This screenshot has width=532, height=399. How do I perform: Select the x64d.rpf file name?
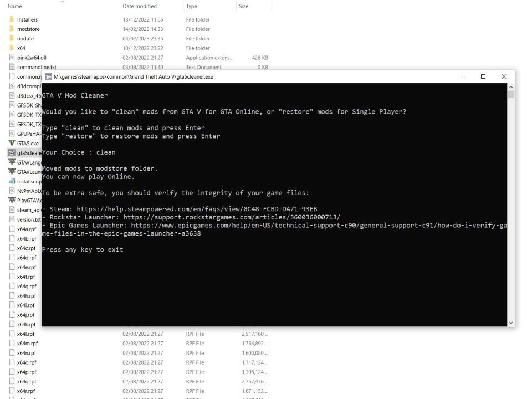(x=27, y=258)
